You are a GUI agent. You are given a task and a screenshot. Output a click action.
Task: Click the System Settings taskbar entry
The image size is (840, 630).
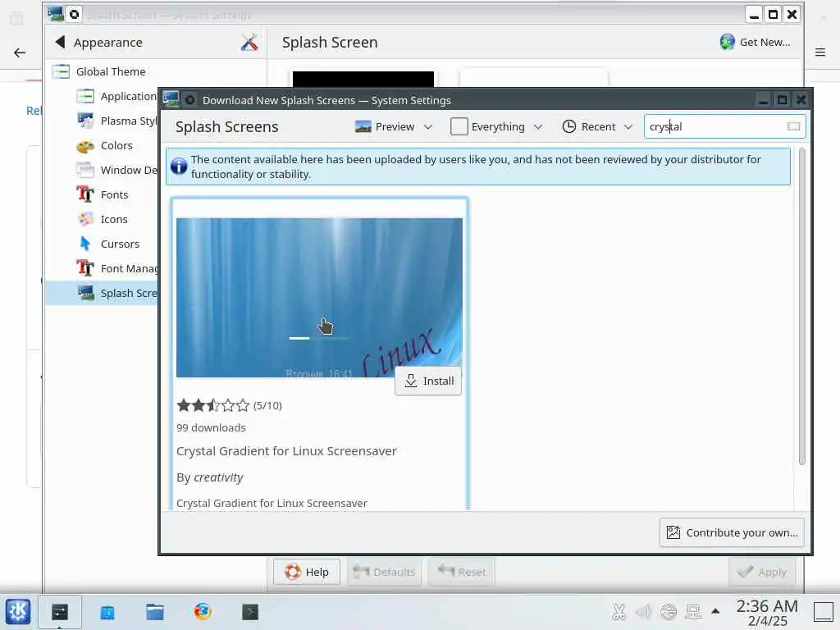click(x=59, y=612)
